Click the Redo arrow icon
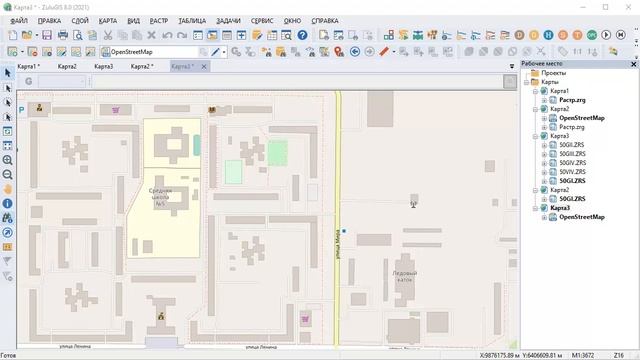 click(x=182, y=35)
